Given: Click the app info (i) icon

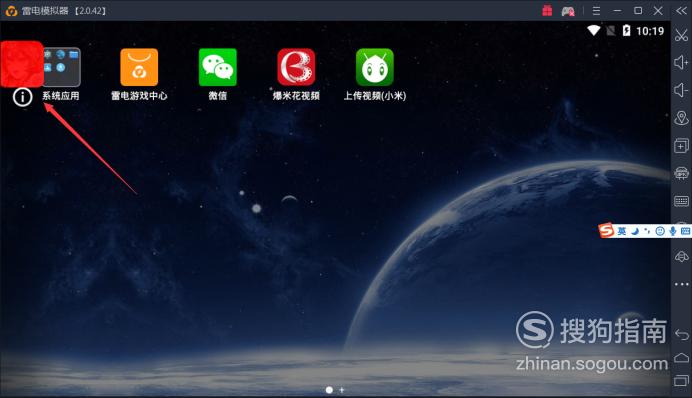Looking at the screenshot, I should tap(23, 97).
